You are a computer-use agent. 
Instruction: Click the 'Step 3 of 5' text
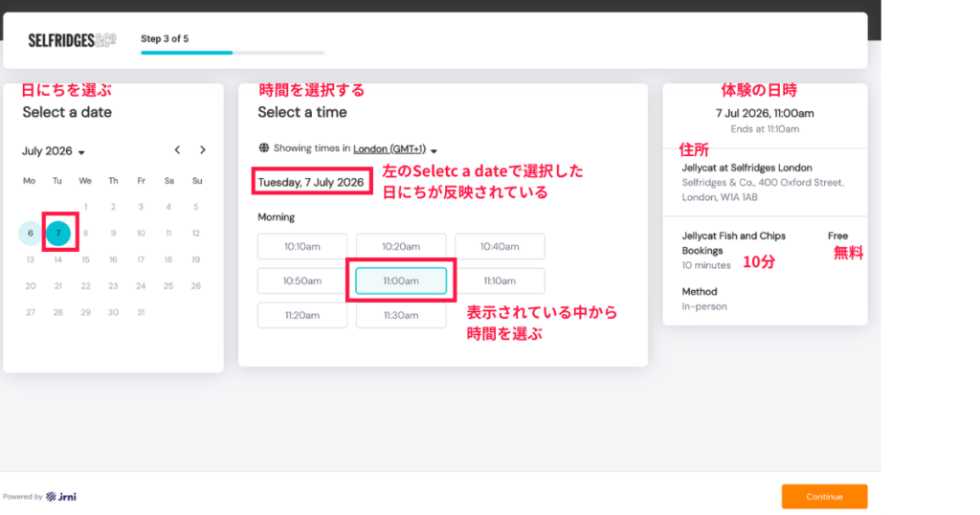click(x=165, y=38)
